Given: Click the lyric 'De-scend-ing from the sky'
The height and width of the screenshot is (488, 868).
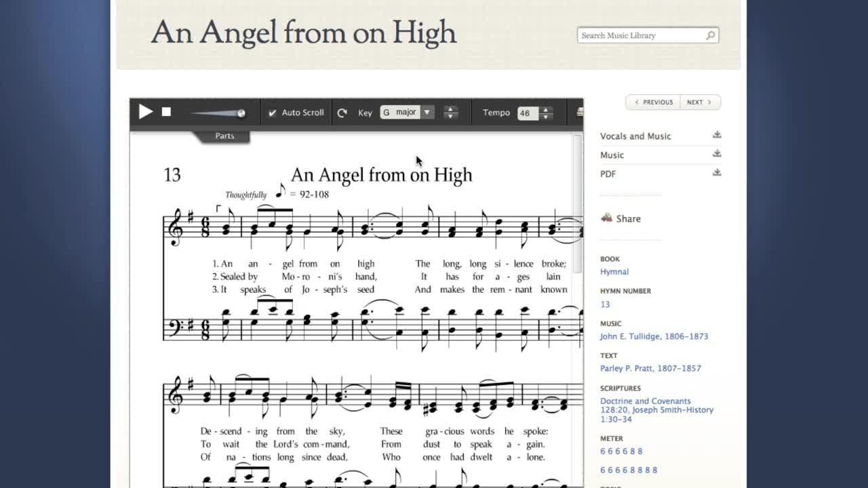Looking at the screenshot, I should (273, 431).
